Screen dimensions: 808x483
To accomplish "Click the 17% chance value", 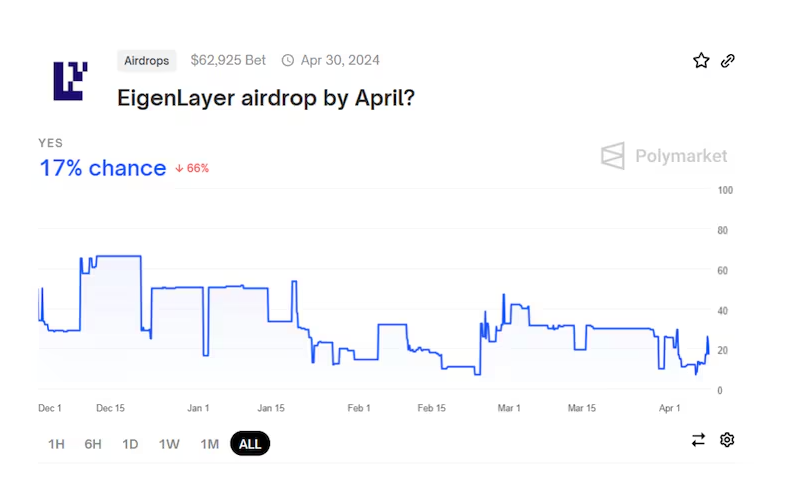I will click(x=103, y=168).
